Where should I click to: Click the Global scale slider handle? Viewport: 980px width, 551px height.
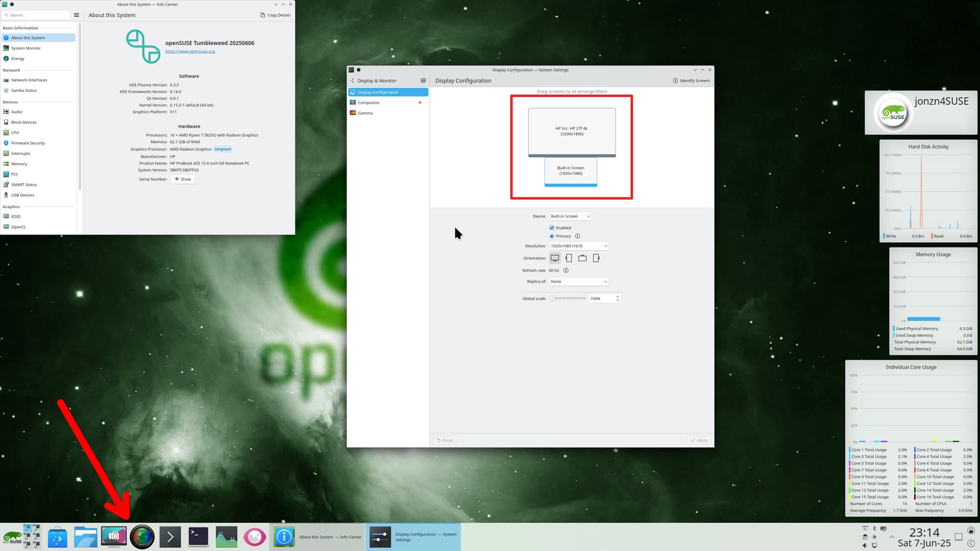coord(552,298)
